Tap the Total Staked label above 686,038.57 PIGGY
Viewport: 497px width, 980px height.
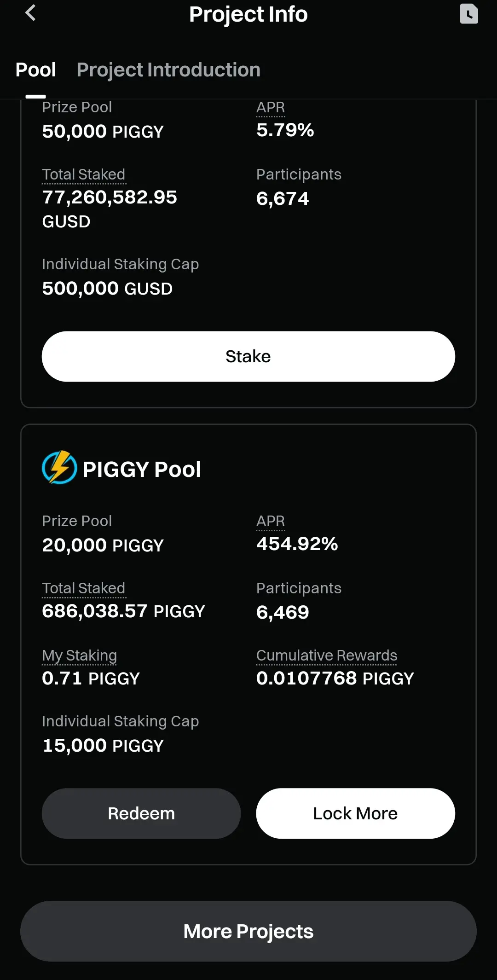84,589
